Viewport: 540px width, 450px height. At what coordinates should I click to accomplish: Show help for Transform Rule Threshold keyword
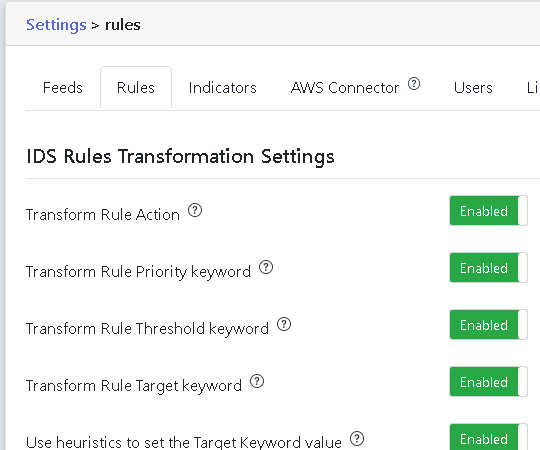(x=284, y=324)
